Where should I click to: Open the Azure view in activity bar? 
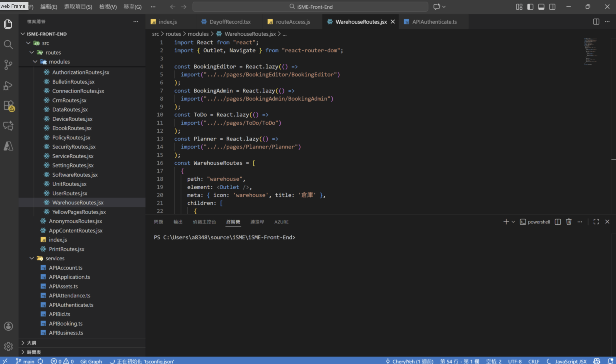coord(8,146)
